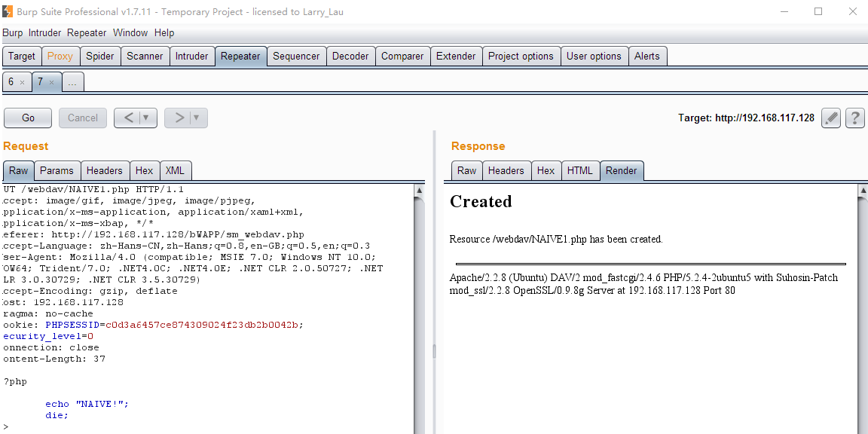
Task: Click the 'Resource /webdav/NAIVE1.php has been created' text
Action: point(556,240)
